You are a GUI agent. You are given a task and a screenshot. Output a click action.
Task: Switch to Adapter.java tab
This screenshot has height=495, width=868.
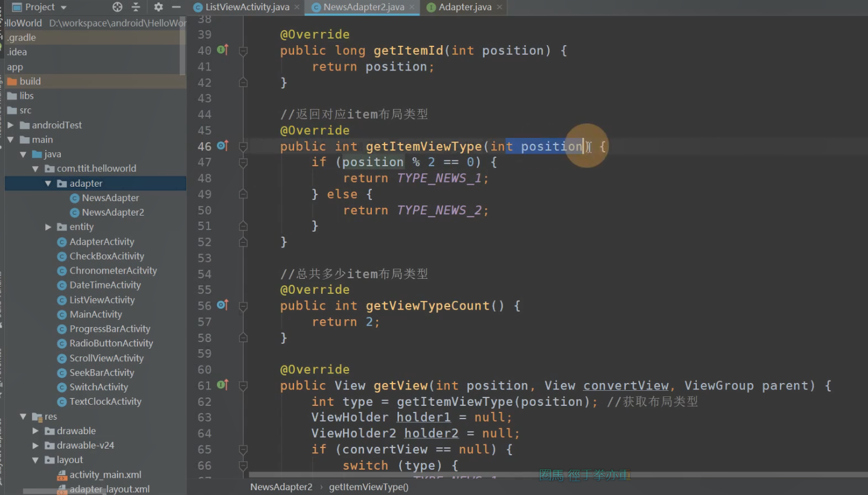pyautogui.click(x=465, y=7)
